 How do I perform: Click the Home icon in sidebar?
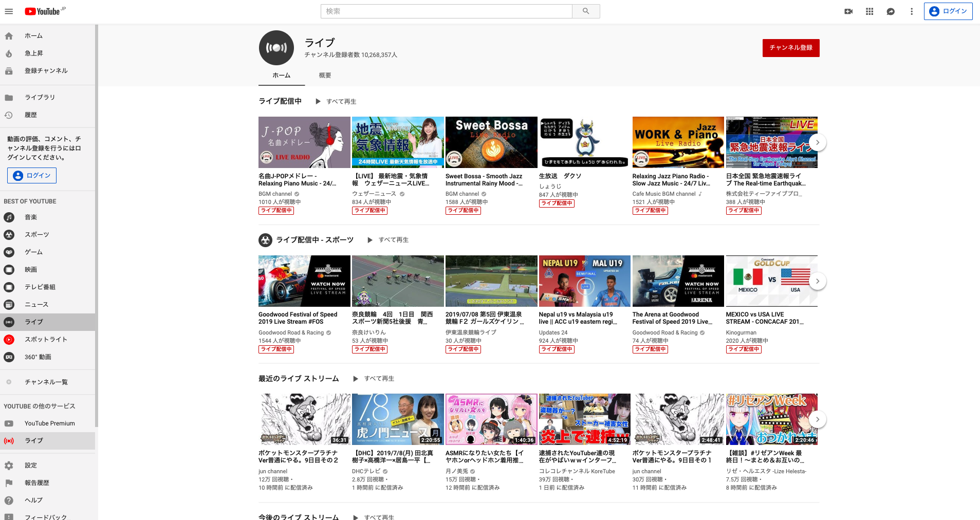pos(9,36)
